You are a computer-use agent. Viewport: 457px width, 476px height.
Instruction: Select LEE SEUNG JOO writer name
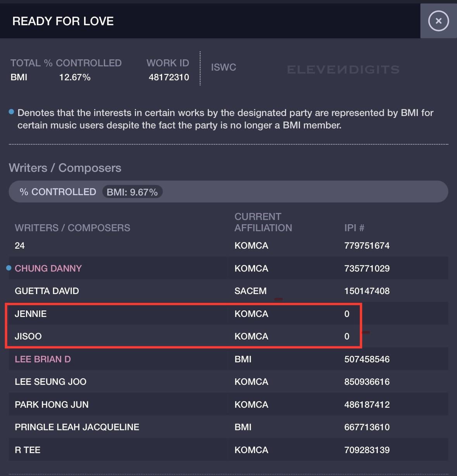tap(50, 382)
